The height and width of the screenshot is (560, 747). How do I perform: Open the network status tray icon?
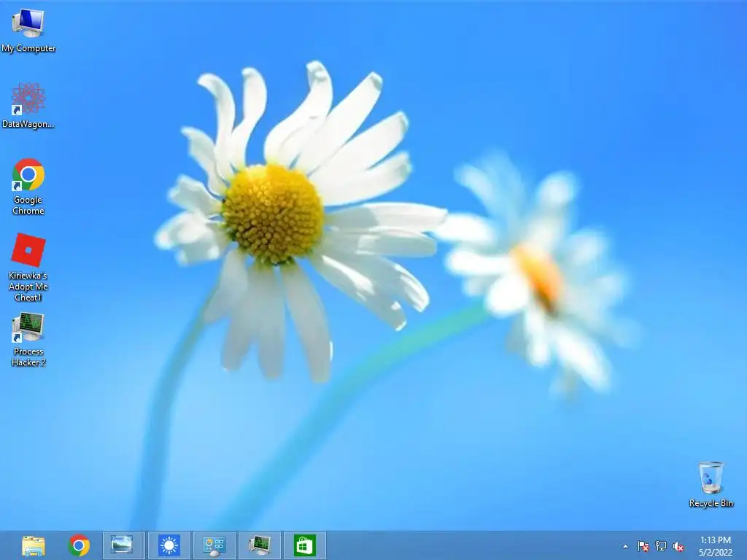(x=661, y=546)
